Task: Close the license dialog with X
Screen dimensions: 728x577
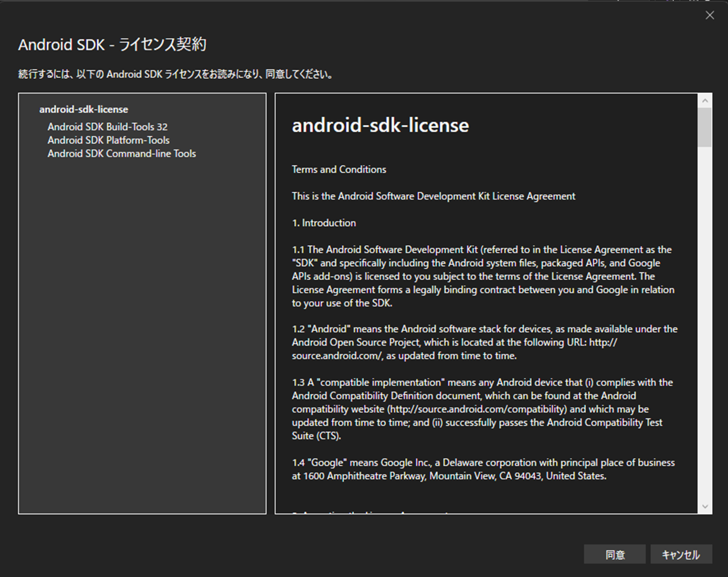Action: point(710,15)
